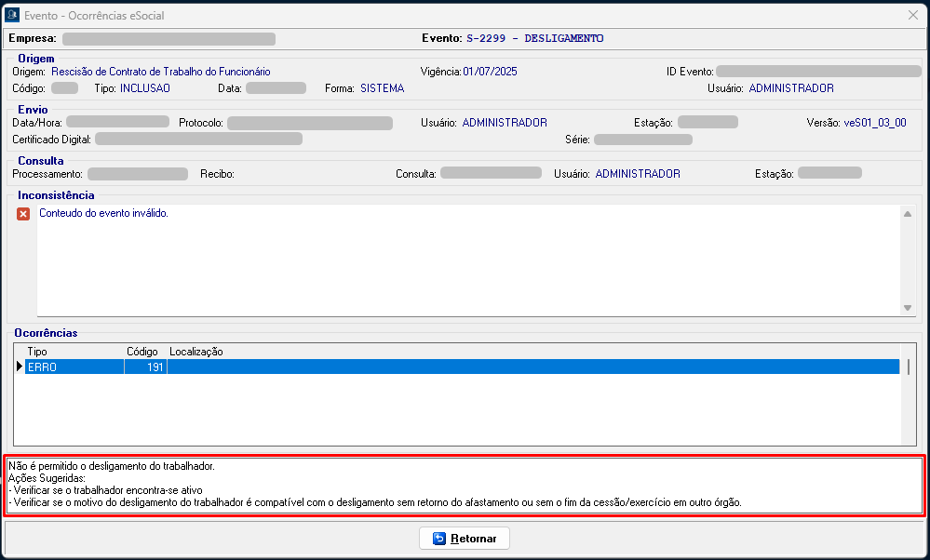Click the Ocorrências grid vertical scrollbar

pos(909,391)
